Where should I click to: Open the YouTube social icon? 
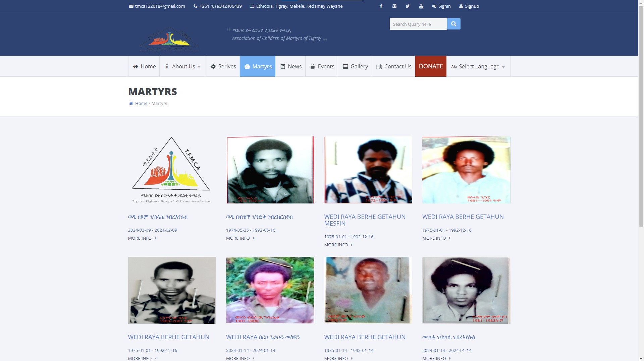click(421, 6)
